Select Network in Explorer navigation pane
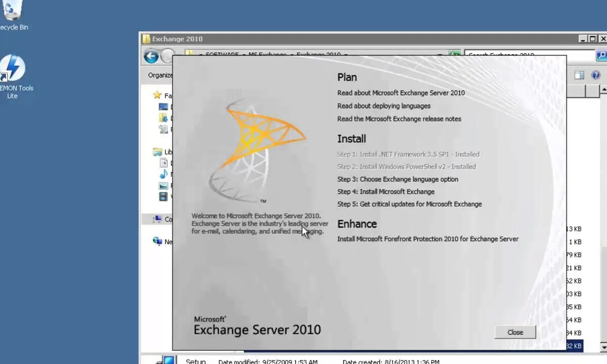 pyautogui.click(x=163, y=242)
